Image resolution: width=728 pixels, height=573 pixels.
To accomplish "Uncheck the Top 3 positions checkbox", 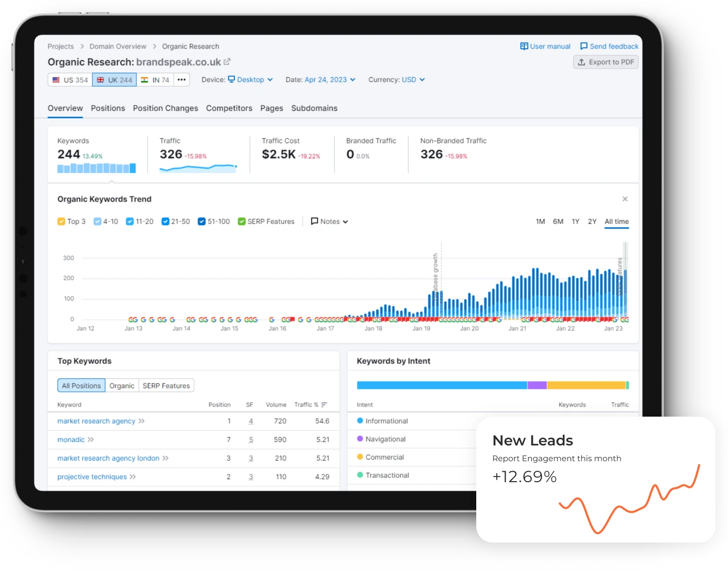I will pos(61,221).
